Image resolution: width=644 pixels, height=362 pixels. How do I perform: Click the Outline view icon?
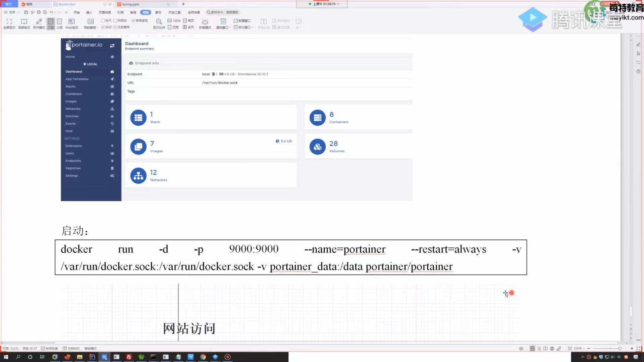click(x=59, y=22)
